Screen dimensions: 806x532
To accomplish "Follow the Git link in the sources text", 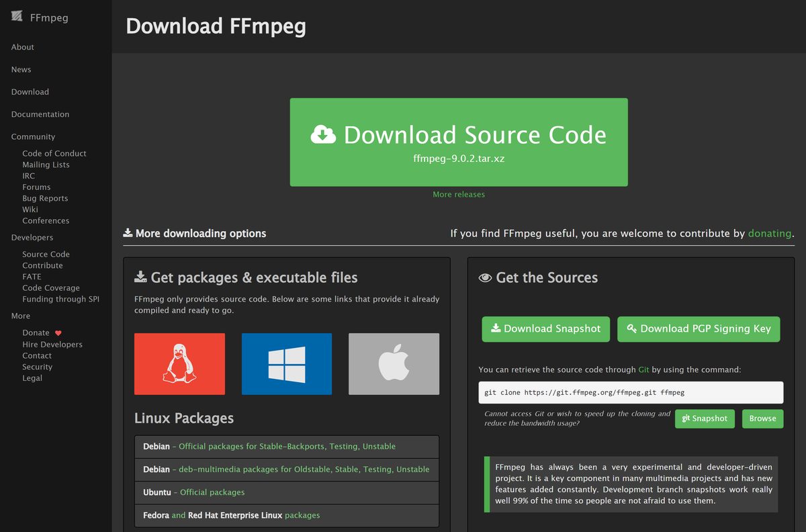I will click(x=643, y=369).
